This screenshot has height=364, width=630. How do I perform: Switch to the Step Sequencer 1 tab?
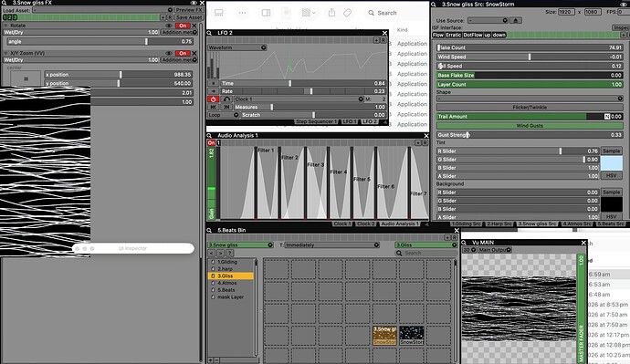point(316,121)
